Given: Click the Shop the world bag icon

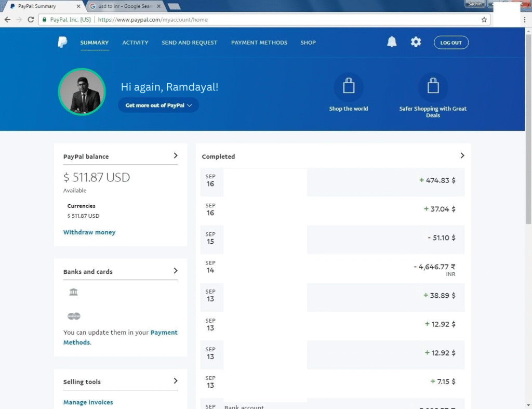Looking at the screenshot, I should [349, 87].
